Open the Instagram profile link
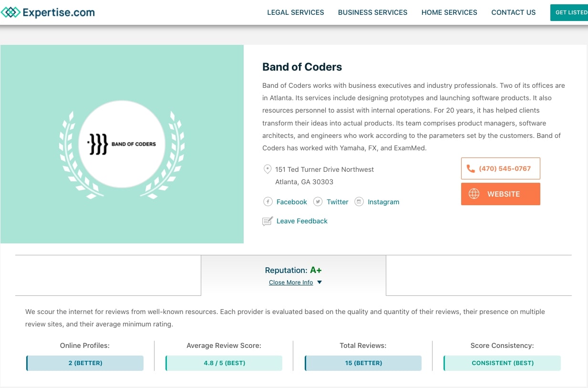Viewport: 588px width, 388px height. coord(383,202)
